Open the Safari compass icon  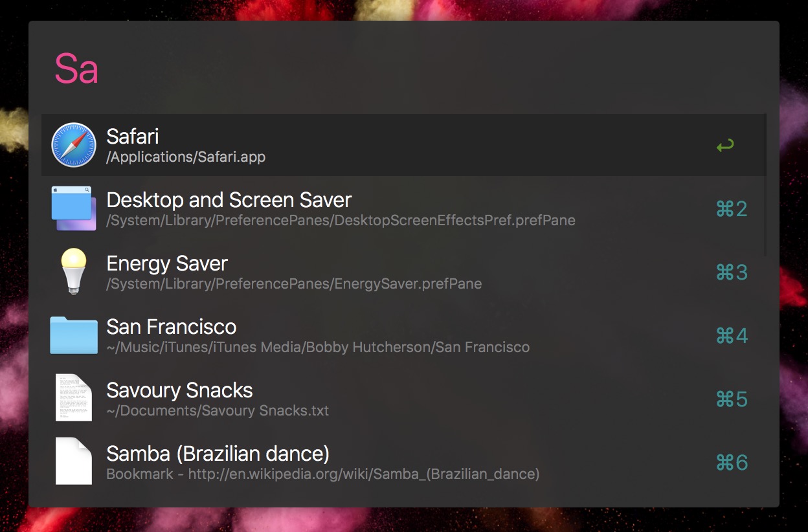coord(74,146)
